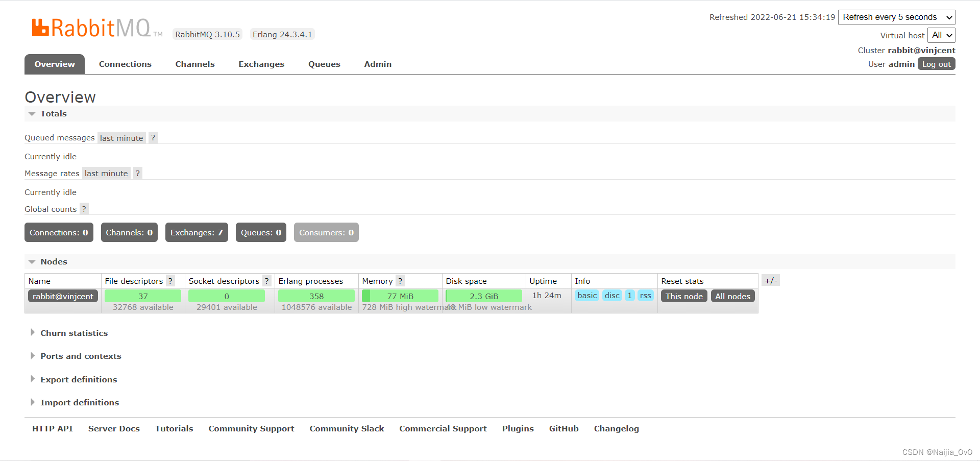The width and height of the screenshot is (980, 461).
Task: Click the basic info tag
Action: (587, 296)
